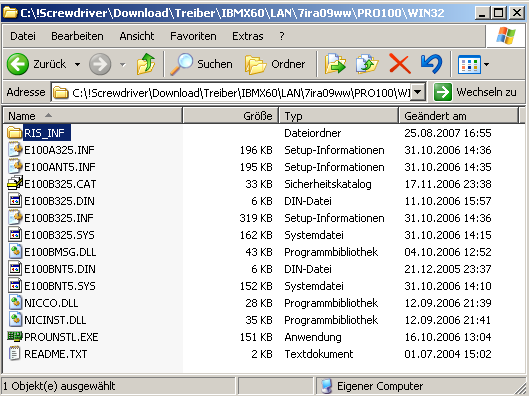The width and height of the screenshot is (529, 396).
Task: Open the Favoriten menu
Action: [193, 36]
